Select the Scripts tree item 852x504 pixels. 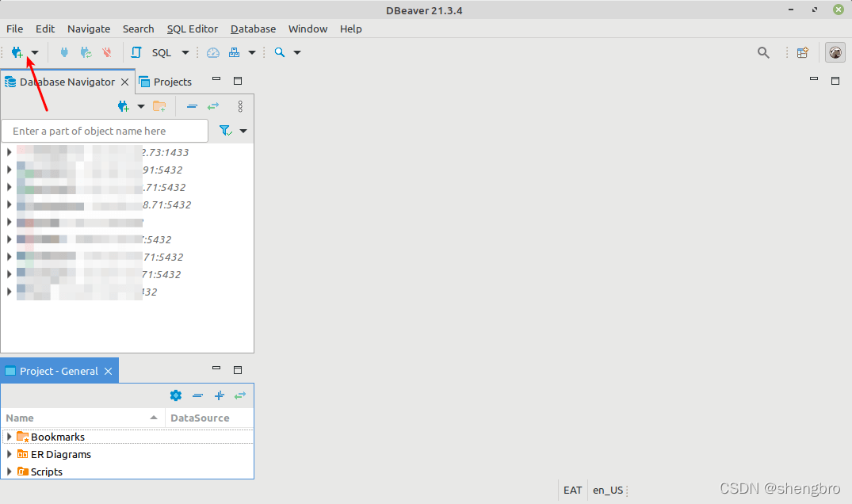47,472
